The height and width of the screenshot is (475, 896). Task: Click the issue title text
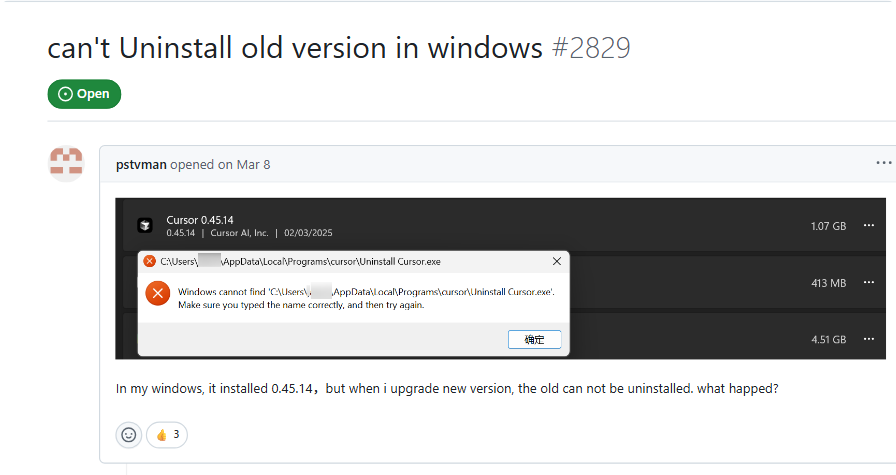(x=295, y=48)
